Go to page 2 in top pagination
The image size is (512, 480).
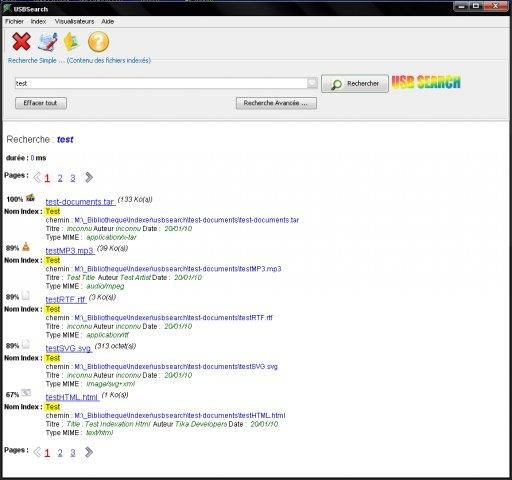(60, 178)
